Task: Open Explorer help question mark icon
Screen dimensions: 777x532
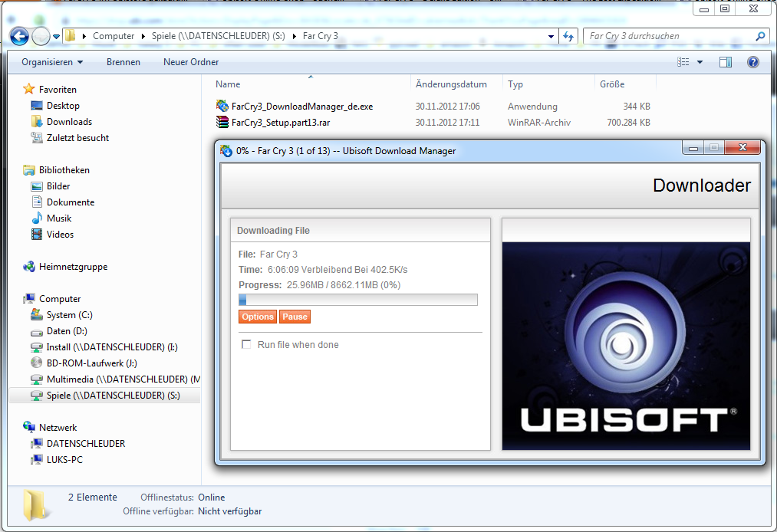Action: (x=752, y=62)
